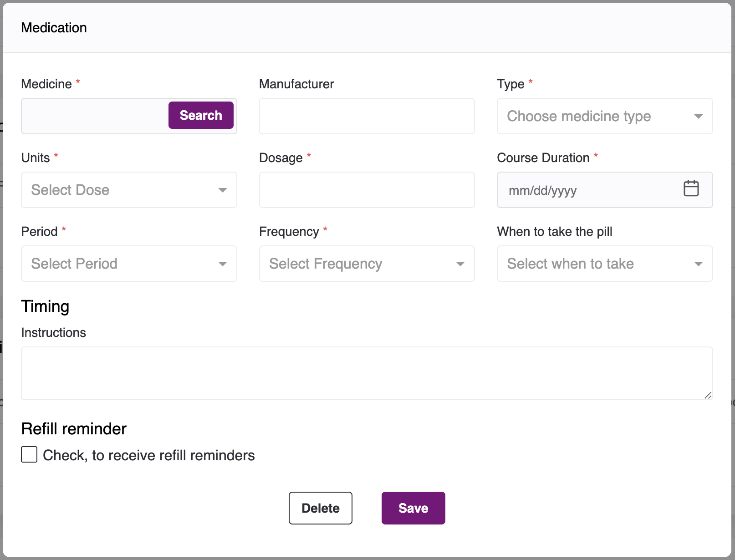Open the Select Period dropdown

(118, 264)
